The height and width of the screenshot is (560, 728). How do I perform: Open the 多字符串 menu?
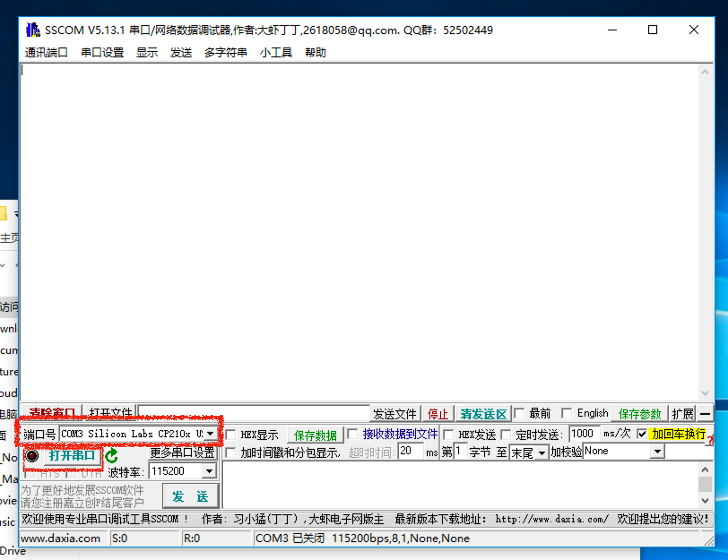coord(225,53)
